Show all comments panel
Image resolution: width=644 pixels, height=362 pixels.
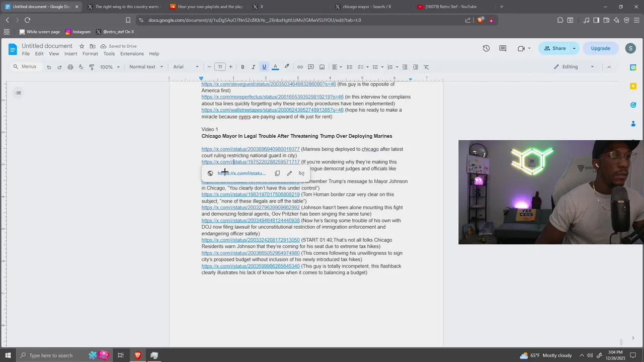503,48
